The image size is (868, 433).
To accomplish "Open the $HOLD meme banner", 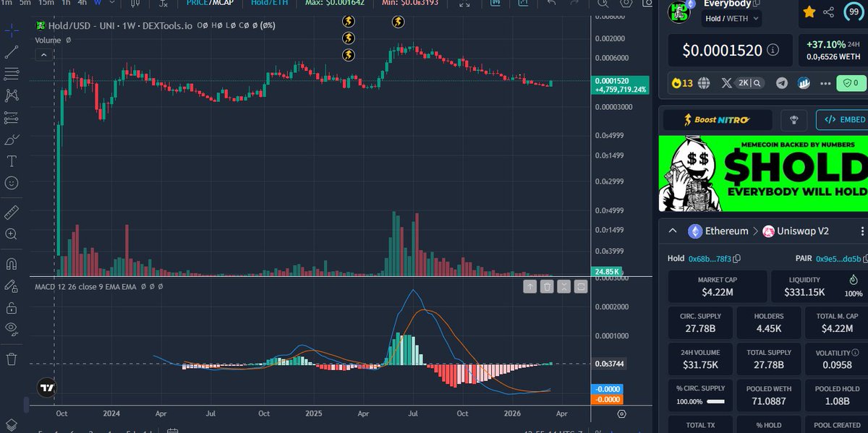I will pyautogui.click(x=763, y=173).
